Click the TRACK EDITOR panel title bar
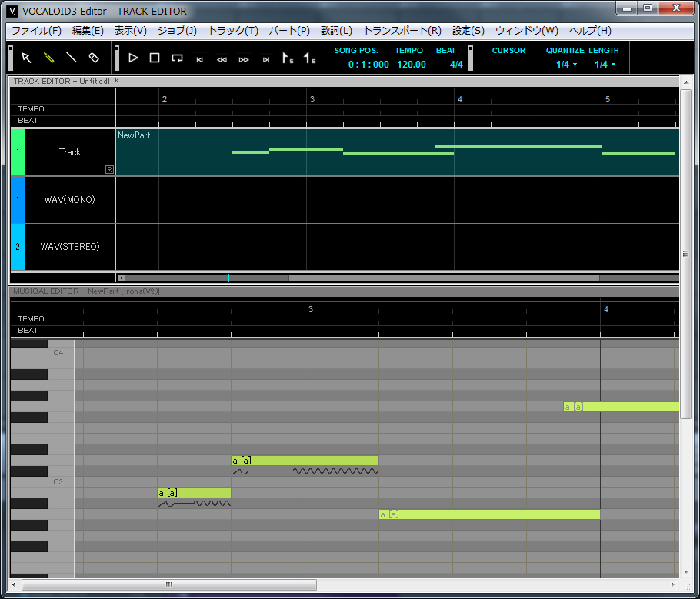Image resolution: width=700 pixels, height=599 pixels. [x=344, y=82]
